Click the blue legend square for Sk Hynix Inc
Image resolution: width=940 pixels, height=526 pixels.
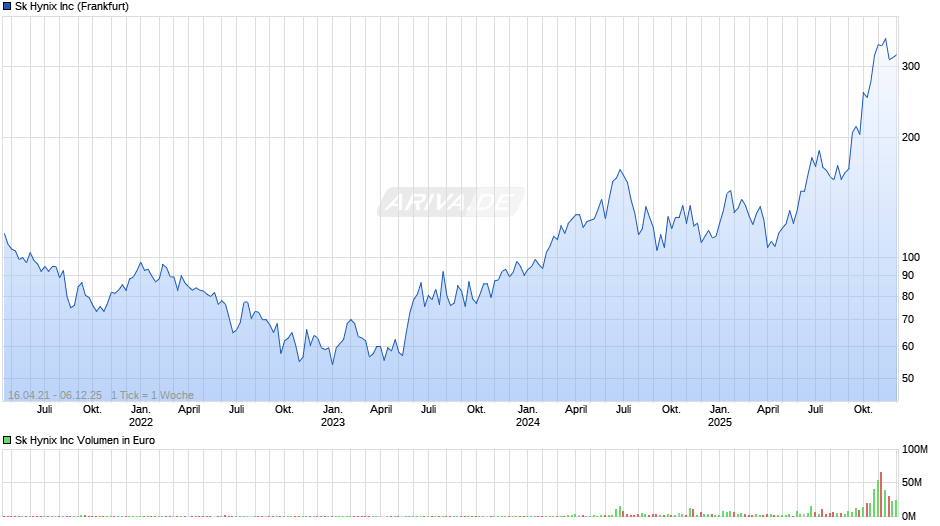[7, 7]
